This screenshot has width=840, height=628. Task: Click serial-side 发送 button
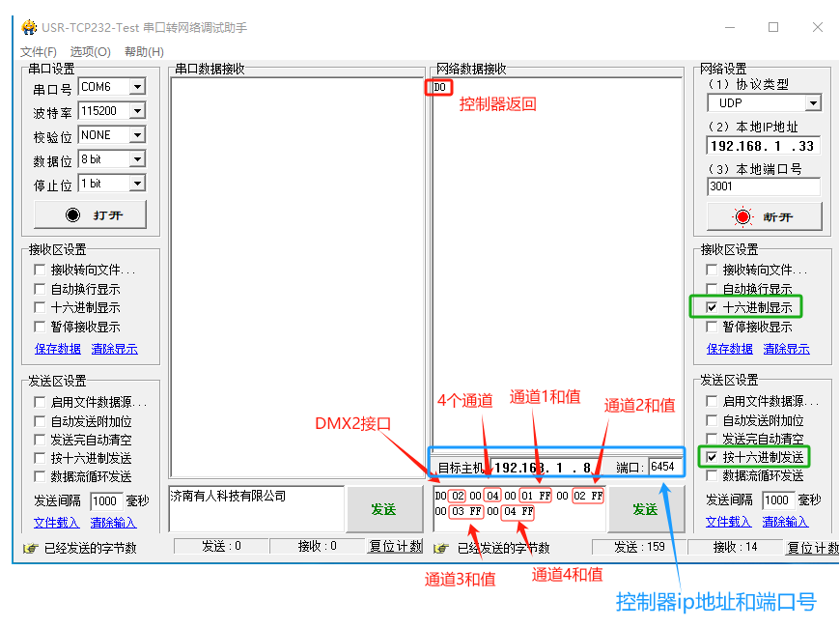pos(384,509)
